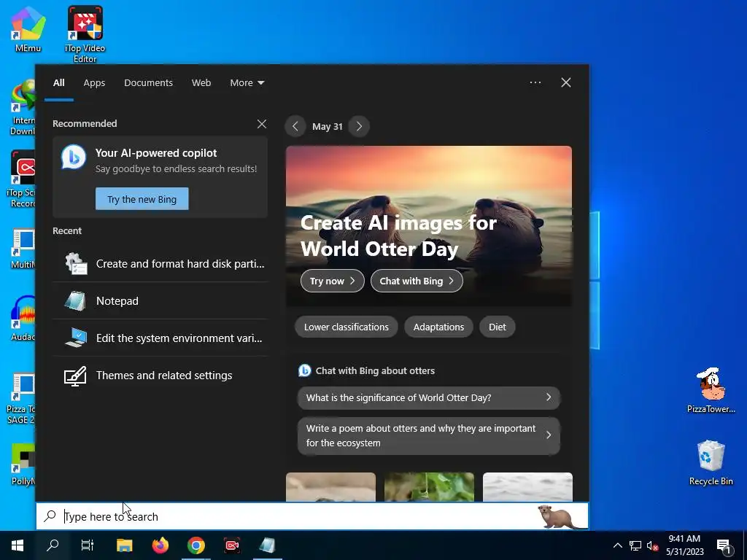The width and height of the screenshot is (747, 560).
Task: Open the middle green leaves thumbnail
Action: [429, 486]
